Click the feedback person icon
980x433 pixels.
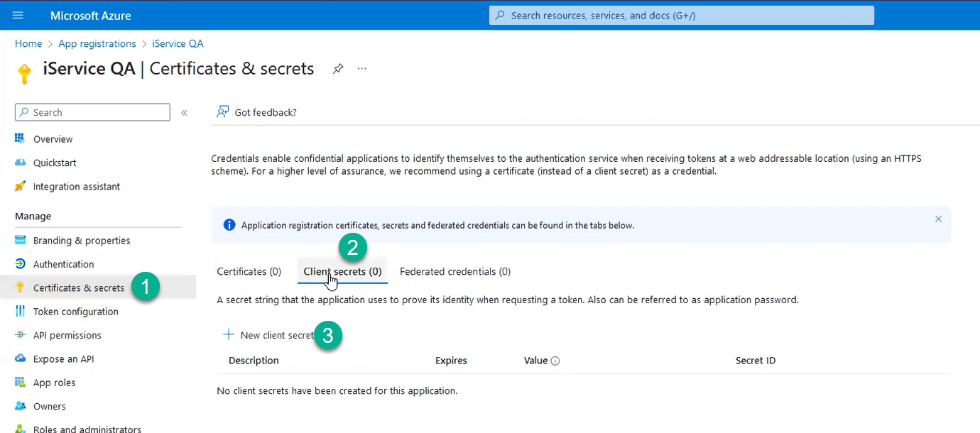[x=223, y=112]
